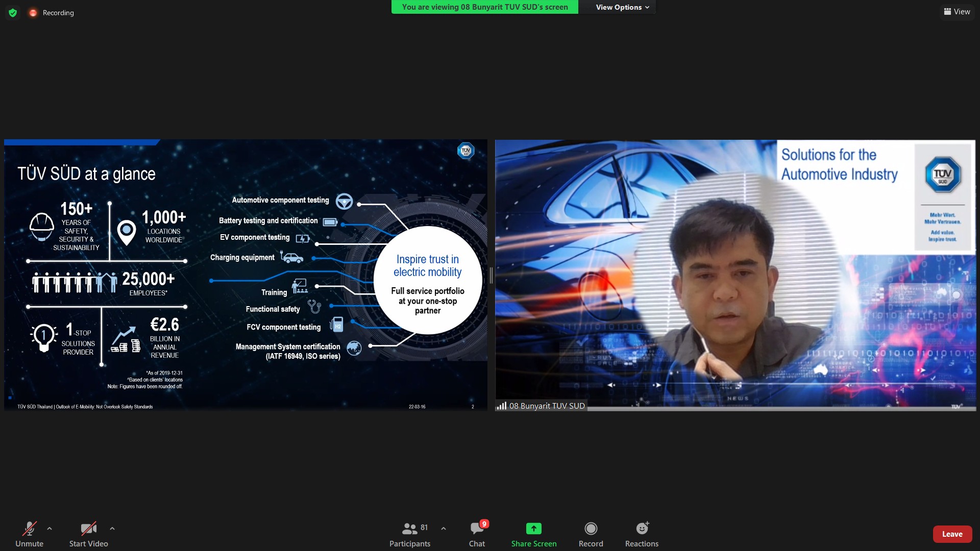Click the 150+ years text on slide
This screenshot has height=551, width=980.
pos(76,226)
